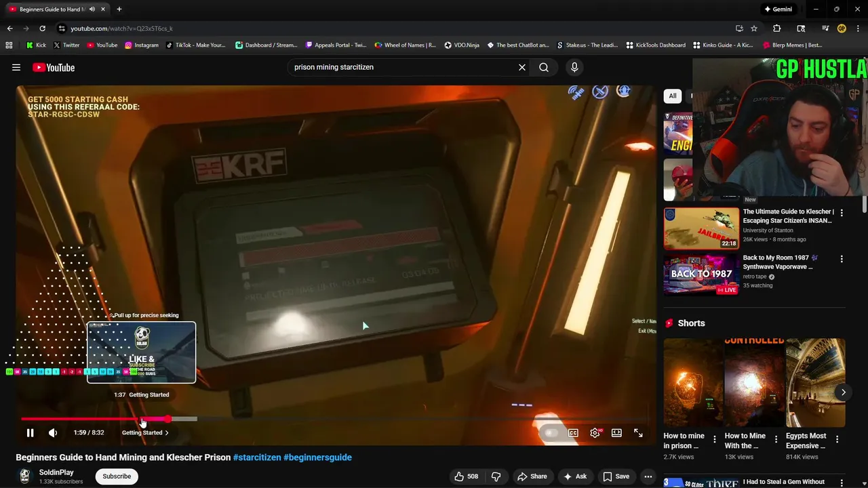Seek using the video progress bar
Screen dimensions: 868x488
(x=336, y=419)
